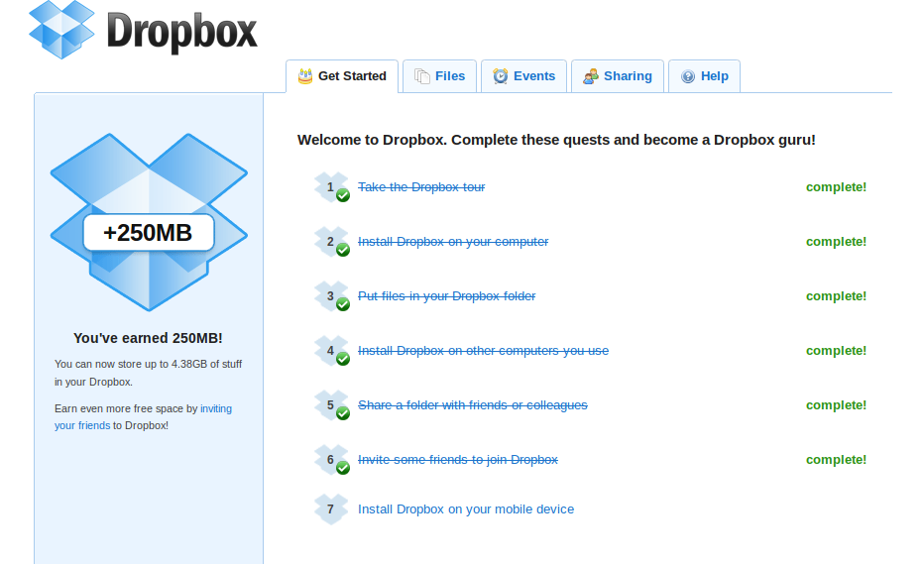Click 'complete!' beside Put files in Dropbox folder
The height and width of the screenshot is (564, 924).
coord(836,295)
